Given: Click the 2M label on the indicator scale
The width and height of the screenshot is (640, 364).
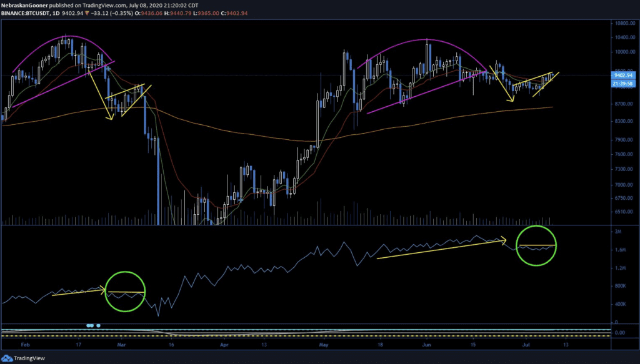Looking at the screenshot, I should 617,232.
